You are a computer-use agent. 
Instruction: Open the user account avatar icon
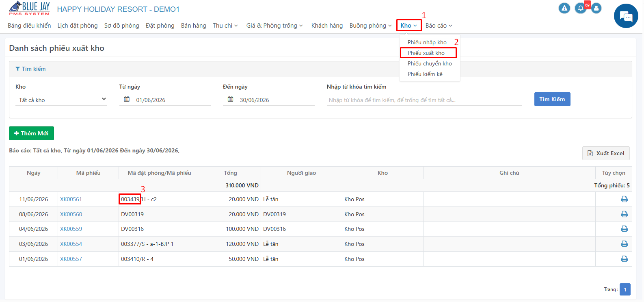coord(596,8)
